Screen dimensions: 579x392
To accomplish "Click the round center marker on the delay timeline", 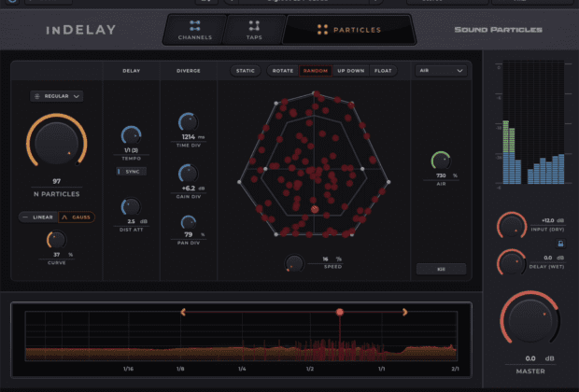I will tap(340, 313).
